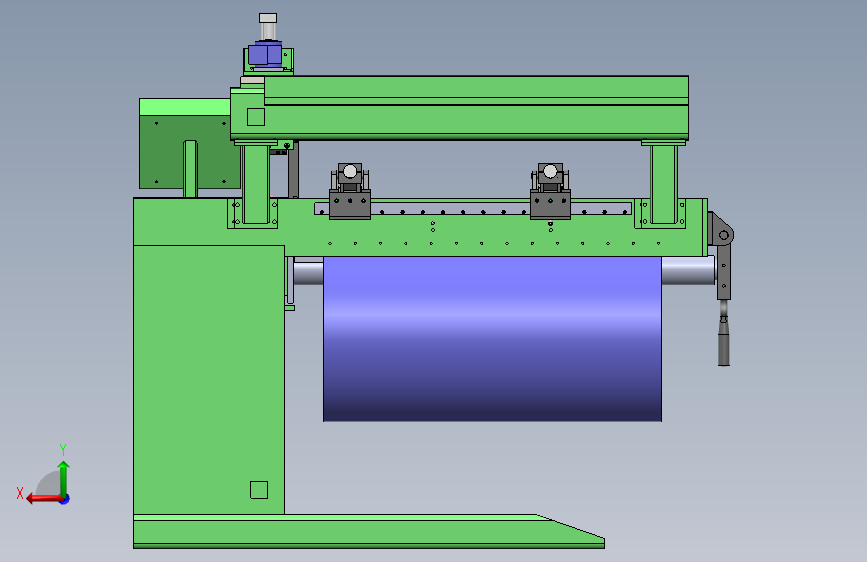Select the silver cylinder cap above motor

click(268, 18)
